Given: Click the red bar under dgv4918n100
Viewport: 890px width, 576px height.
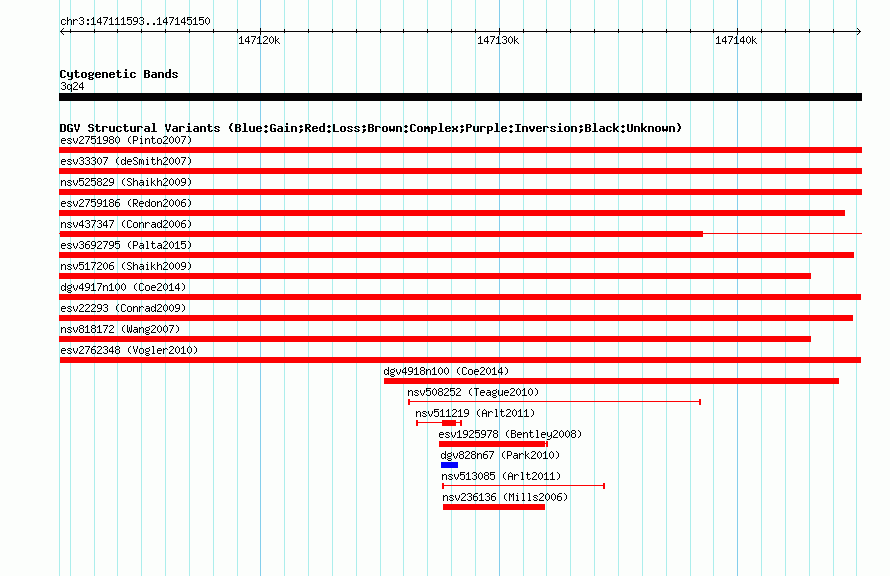Looking at the screenshot, I should point(611,381).
